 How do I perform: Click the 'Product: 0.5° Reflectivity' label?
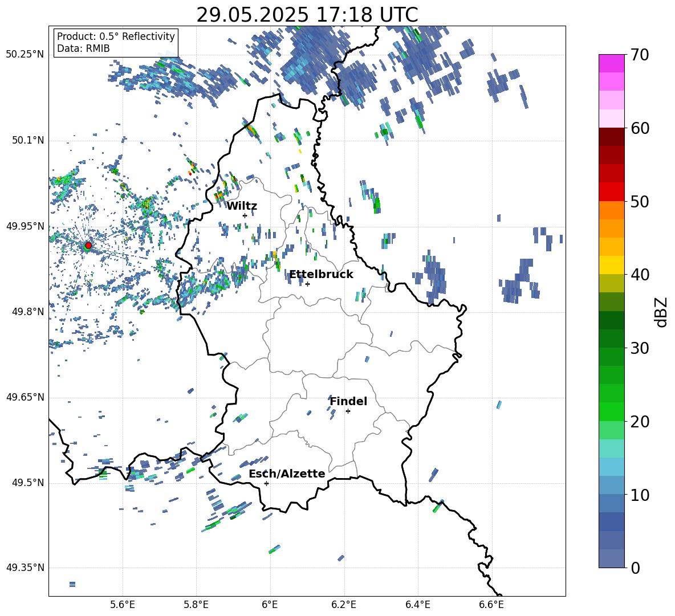[x=116, y=36]
